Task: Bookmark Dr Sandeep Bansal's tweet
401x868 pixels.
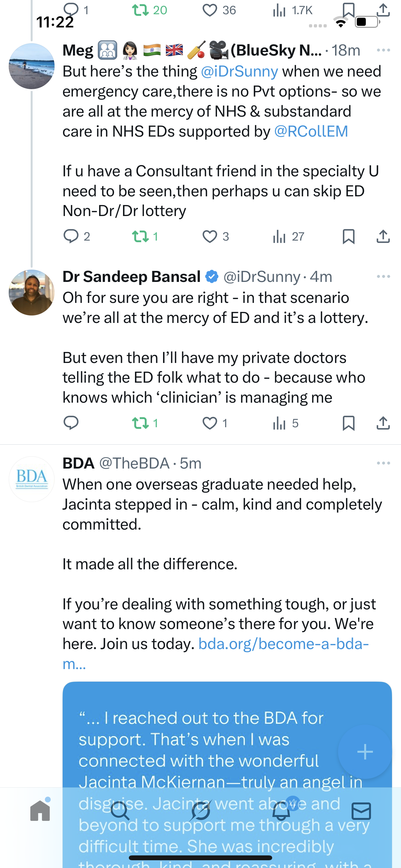Action: [x=348, y=423]
